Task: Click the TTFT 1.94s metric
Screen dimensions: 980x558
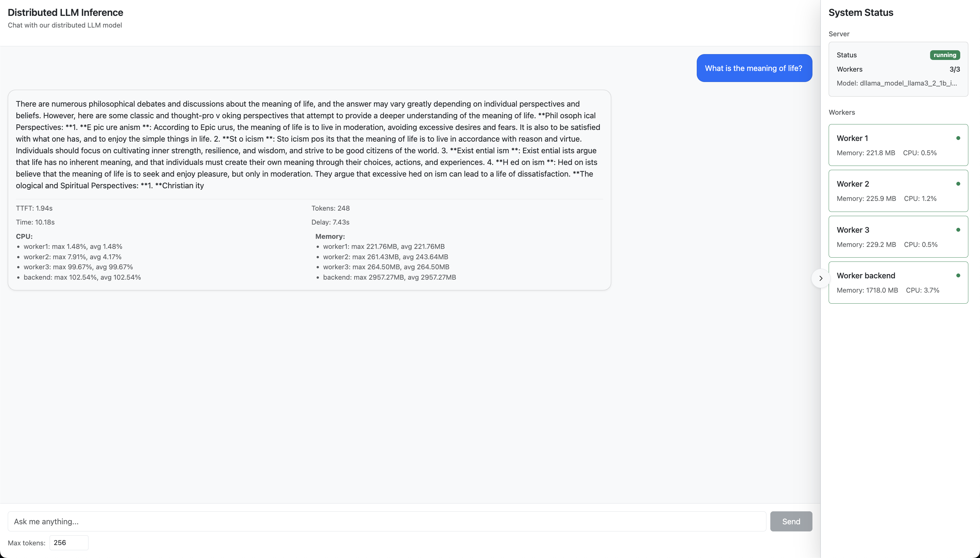Action: [x=34, y=208]
